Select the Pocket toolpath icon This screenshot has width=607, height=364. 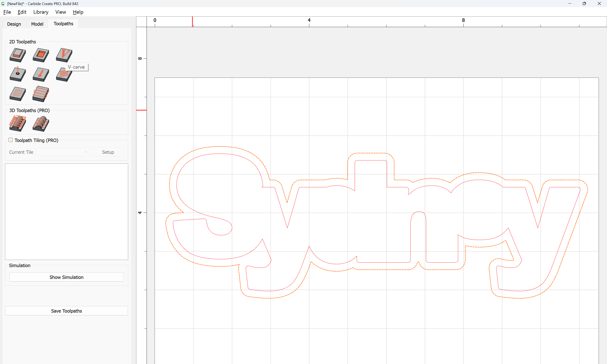point(41,55)
